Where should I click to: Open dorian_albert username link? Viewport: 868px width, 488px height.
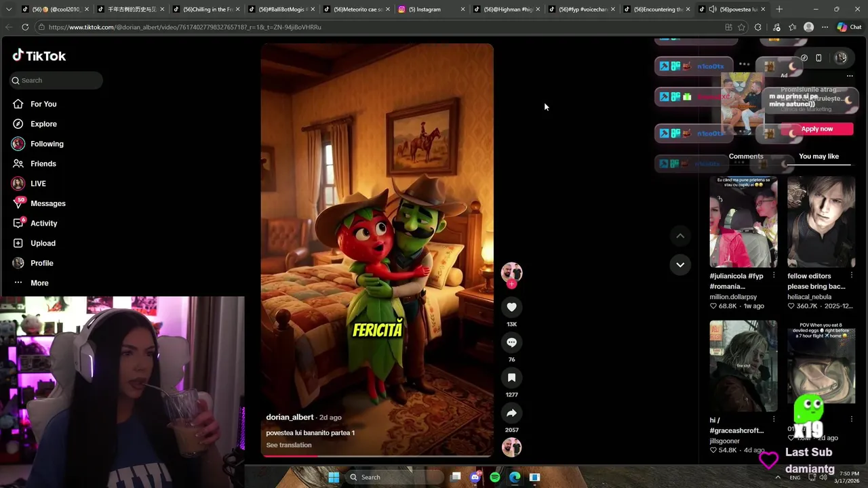coord(290,417)
